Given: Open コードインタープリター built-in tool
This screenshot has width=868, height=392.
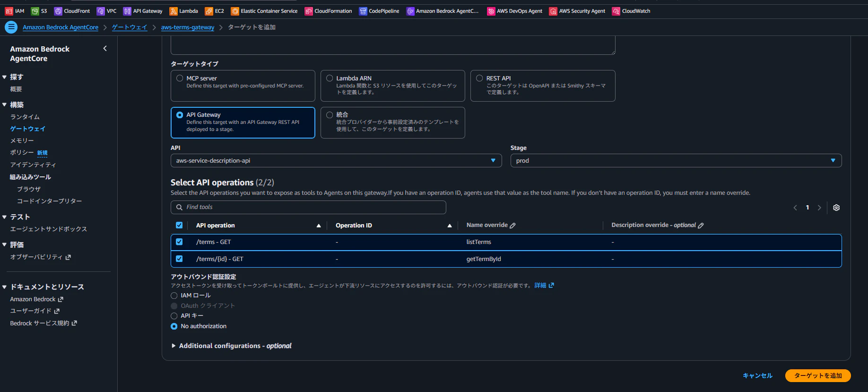Looking at the screenshot, I should pos(50,201).
